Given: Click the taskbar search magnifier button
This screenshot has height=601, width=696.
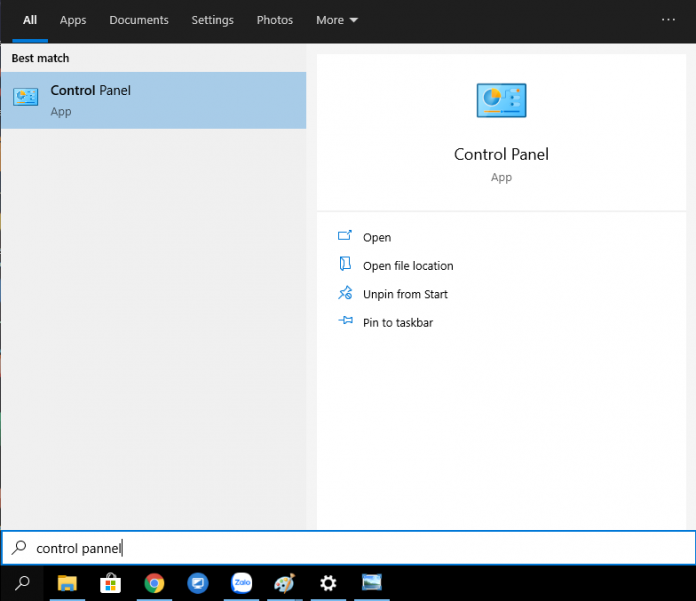Looking at the screenshot, I should pos(22,583).
